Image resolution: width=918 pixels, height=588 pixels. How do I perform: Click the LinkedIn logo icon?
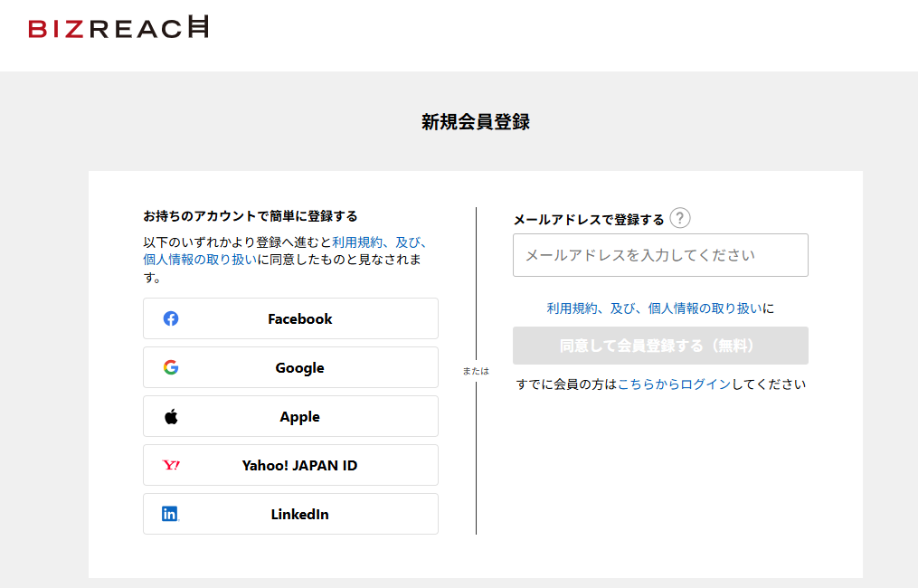(170, 514)
